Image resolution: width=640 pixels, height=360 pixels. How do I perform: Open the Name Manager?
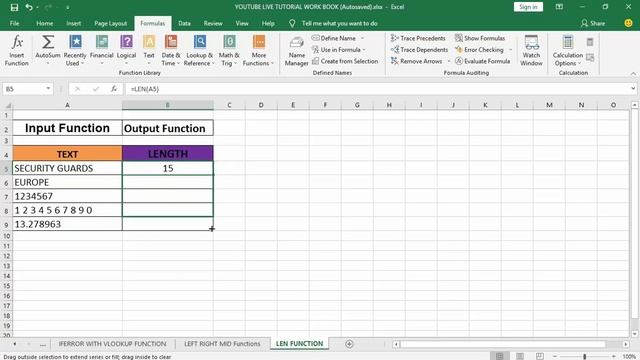tap(296, 51)
